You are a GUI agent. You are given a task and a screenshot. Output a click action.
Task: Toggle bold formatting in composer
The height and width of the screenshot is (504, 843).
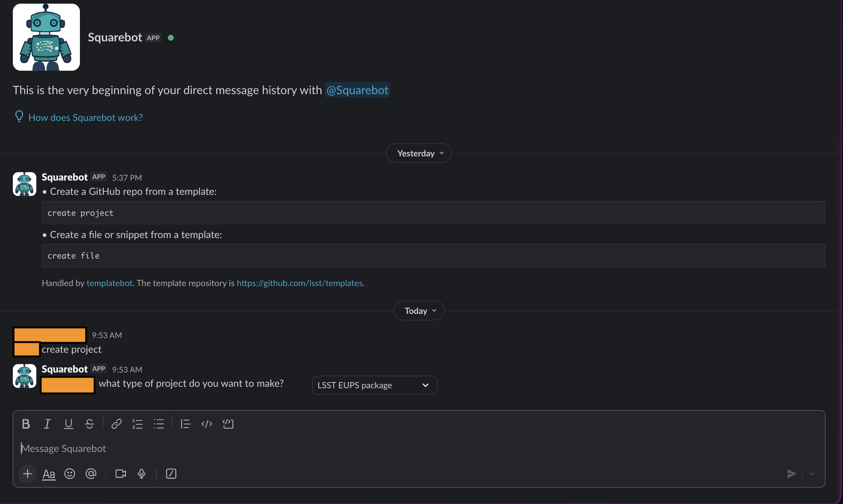(x=26, y=424)
